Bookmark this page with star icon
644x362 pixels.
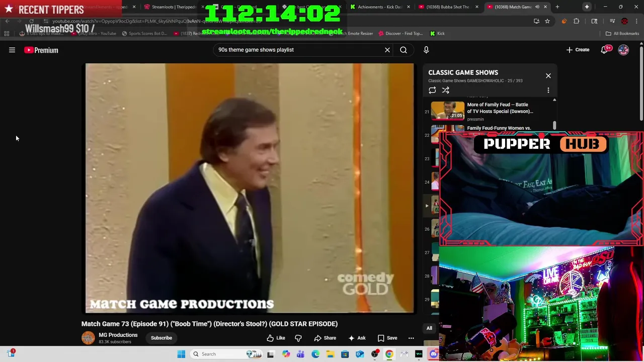click(547, 21)
